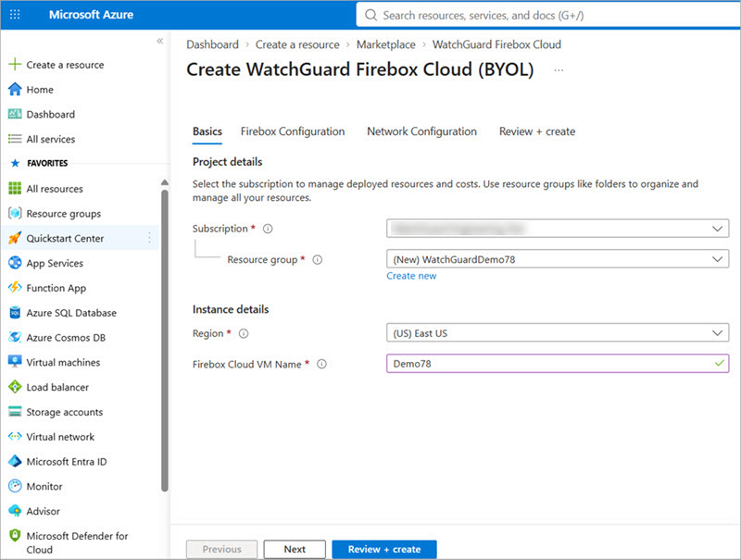This screenshot has width=741, height=560.
Task: Click the Load balancer diamond icon
Action: point(15,387)
